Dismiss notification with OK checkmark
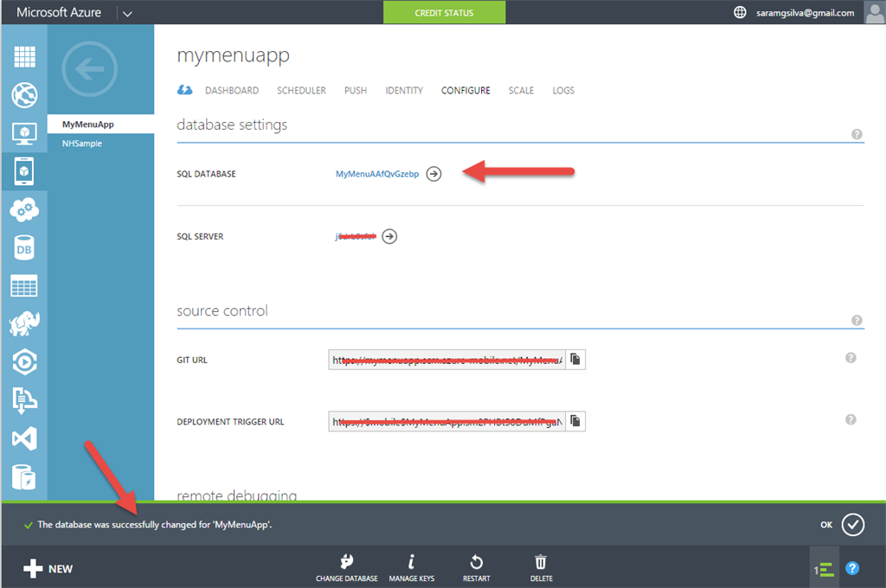 pos(852,525)
